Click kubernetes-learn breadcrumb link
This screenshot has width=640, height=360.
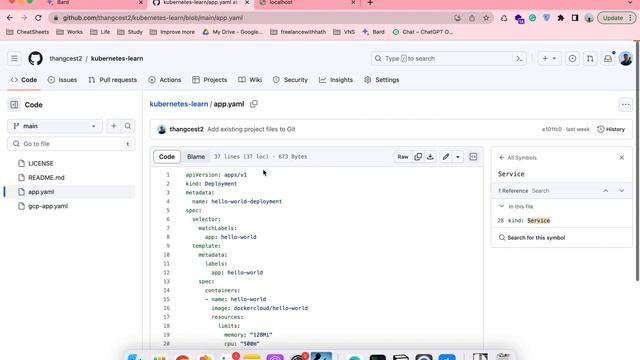click(x=179, y=104)
